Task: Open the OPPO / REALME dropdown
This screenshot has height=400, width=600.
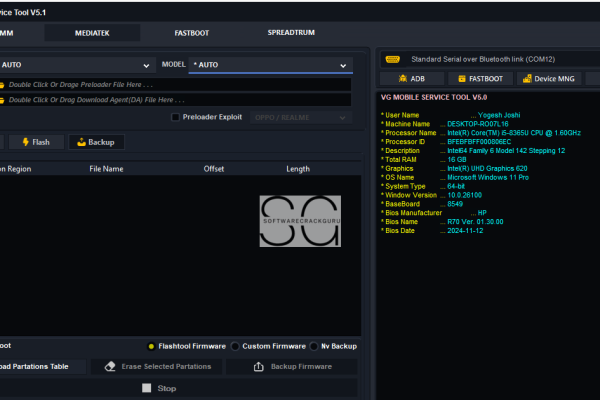Action: [x=301, y=118]
